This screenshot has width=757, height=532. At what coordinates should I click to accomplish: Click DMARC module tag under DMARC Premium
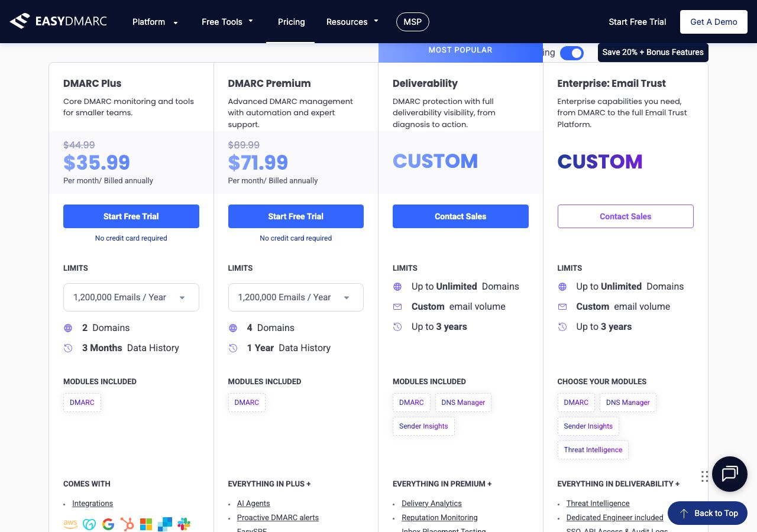coord(247,403)
